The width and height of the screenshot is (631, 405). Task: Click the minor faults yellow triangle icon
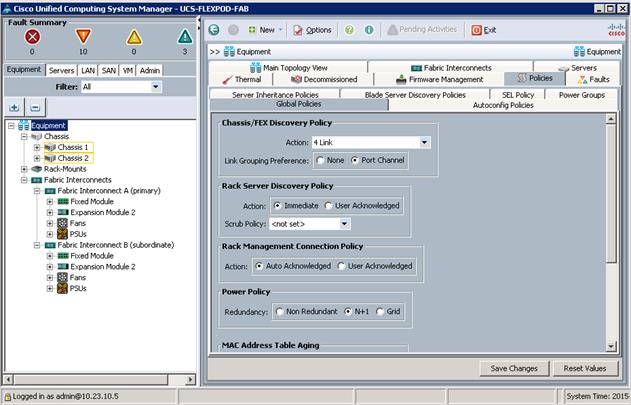134,37
